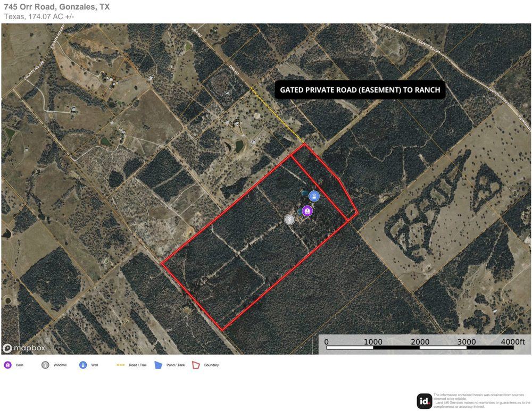Click the "Barn" legend label text
532x411 pixels.
click(x=20, y=365)
